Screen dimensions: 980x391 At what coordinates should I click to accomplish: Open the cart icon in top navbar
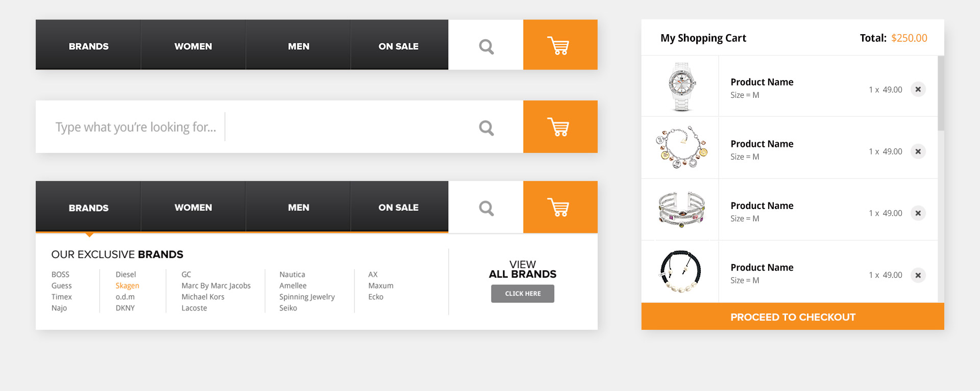tap(559, 45)
